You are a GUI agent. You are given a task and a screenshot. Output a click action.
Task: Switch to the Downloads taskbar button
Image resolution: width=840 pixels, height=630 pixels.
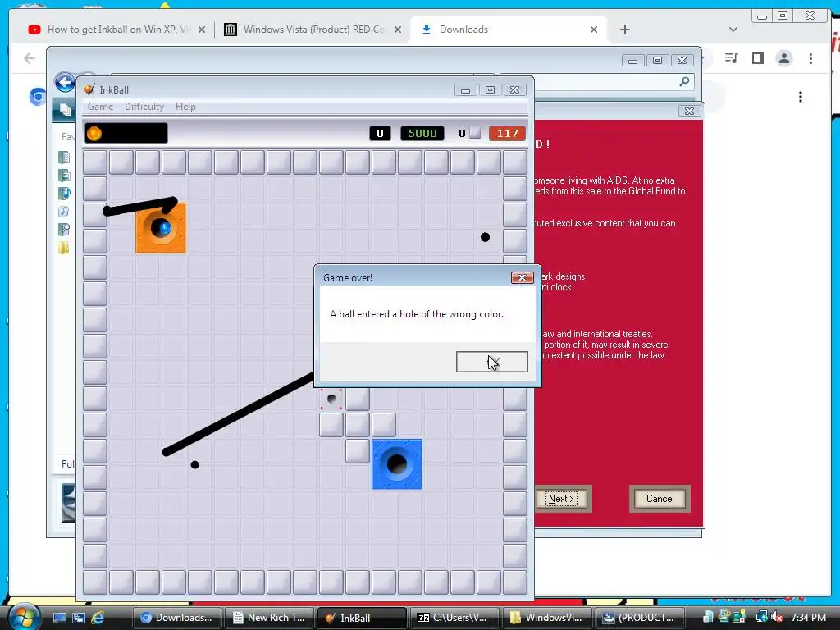pyautogui.click(x=176, y=618)
